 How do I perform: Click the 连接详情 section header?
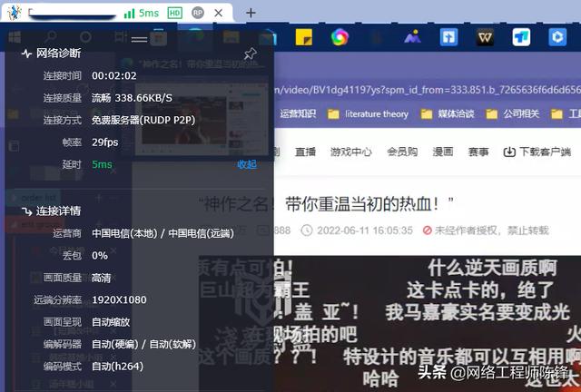pyautogui.click(x=52, y=211)
